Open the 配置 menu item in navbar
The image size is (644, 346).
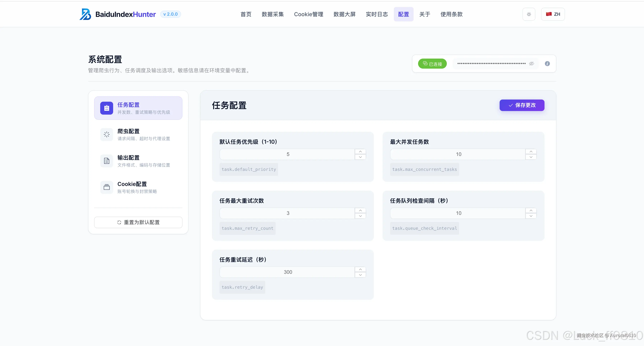[403, 14]
